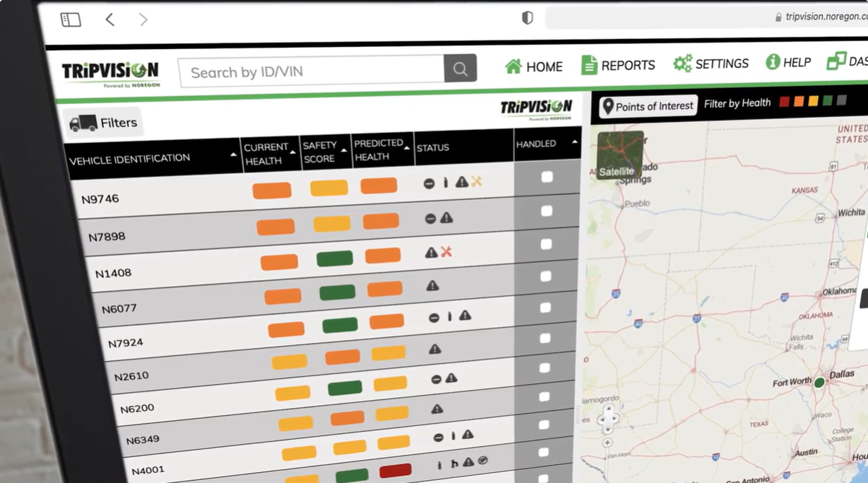Open vehicle N1408
The height and width of the screenshot is (483, 868).
pyautogui.click(x=113, y=274)
